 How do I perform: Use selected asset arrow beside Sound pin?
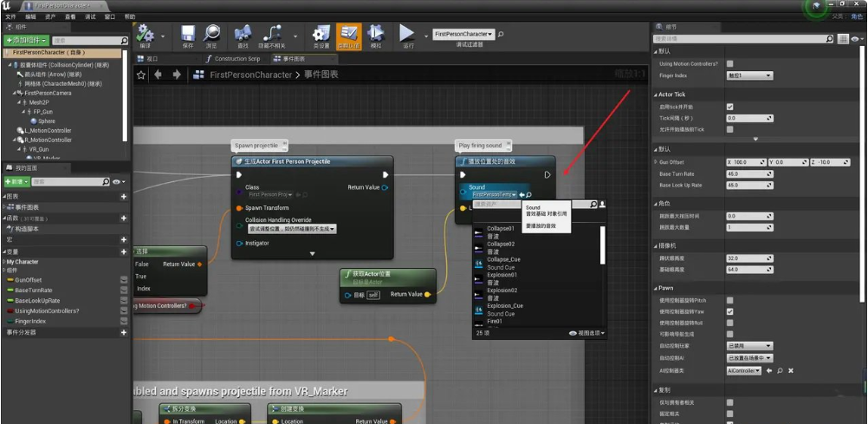point(521,195)
